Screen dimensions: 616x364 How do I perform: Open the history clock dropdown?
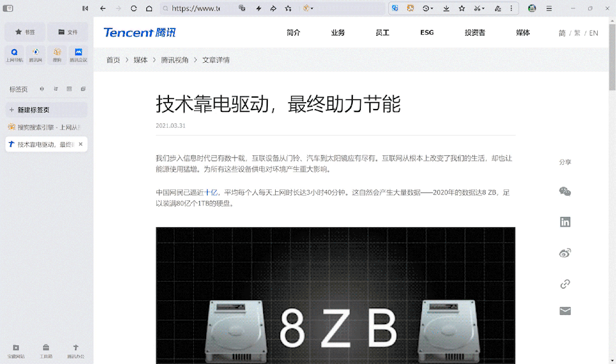(x=428, y=8)
